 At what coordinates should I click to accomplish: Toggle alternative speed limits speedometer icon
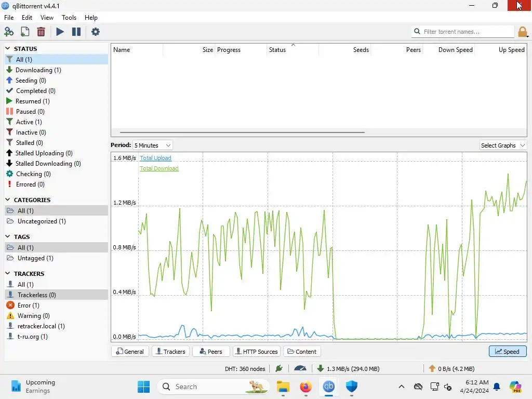coord(300,368)
